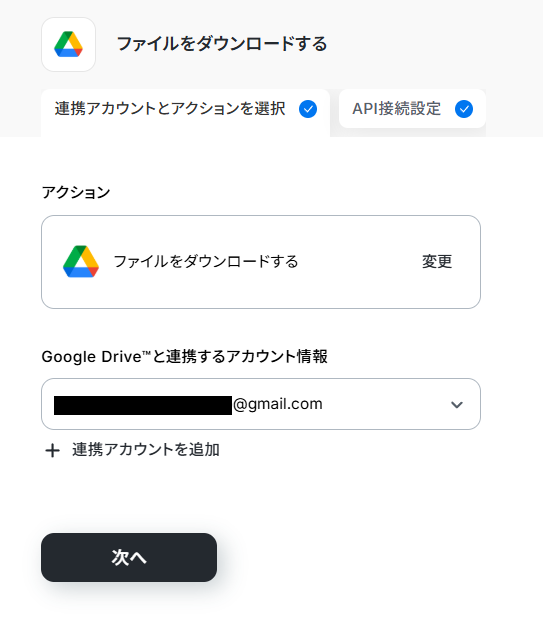Click the blacked-out email address block
The height and width of the screenshot is (620, 543).
(x=143, y=405)
